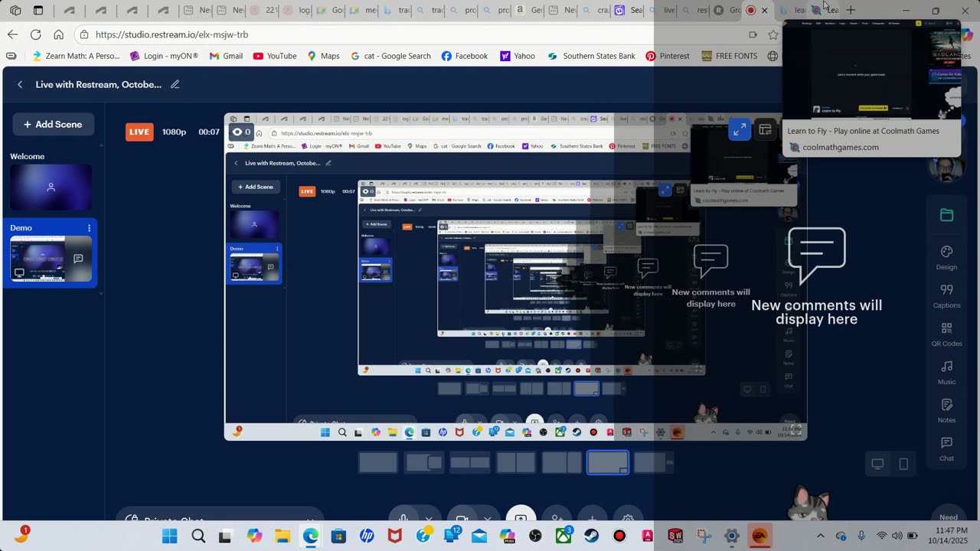Open File Explorer from the taskbar
The image size is (980, 551).
click(x=282, y=536)
